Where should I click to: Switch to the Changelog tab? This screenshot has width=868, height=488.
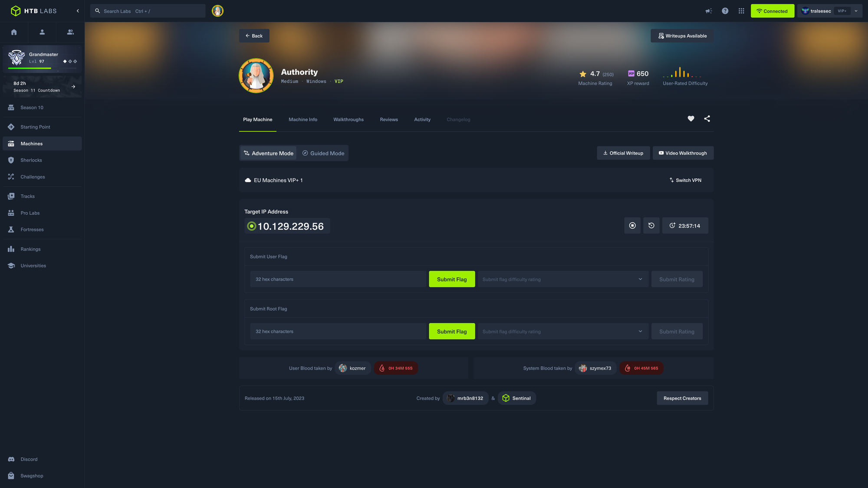click(458, 120)
